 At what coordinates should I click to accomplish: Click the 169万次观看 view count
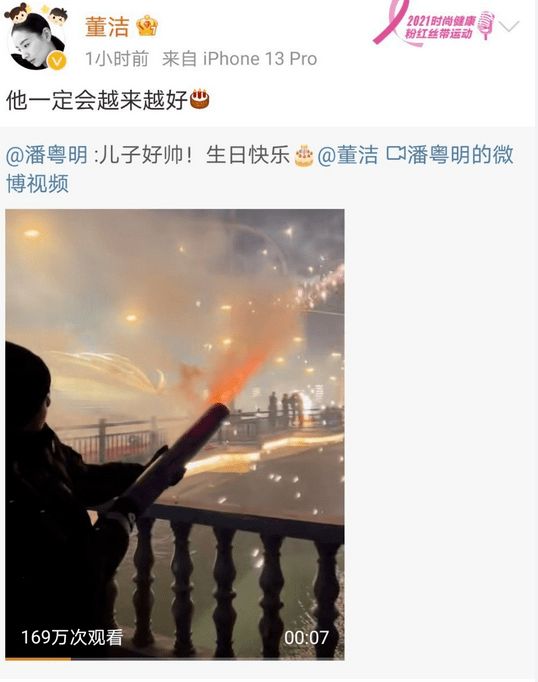tap(72, 637)
